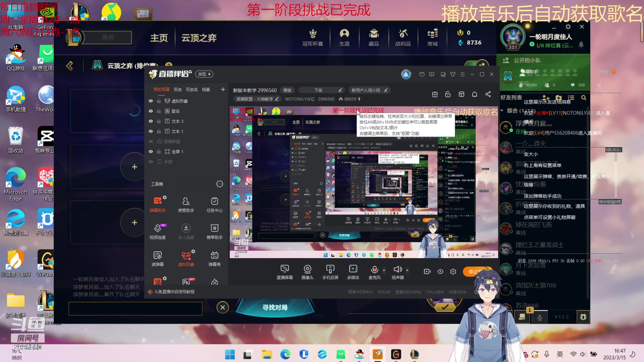Add a 多媒体 multimedia source
Viewport: 644px width, 362px height.
[x=353, y=272]
